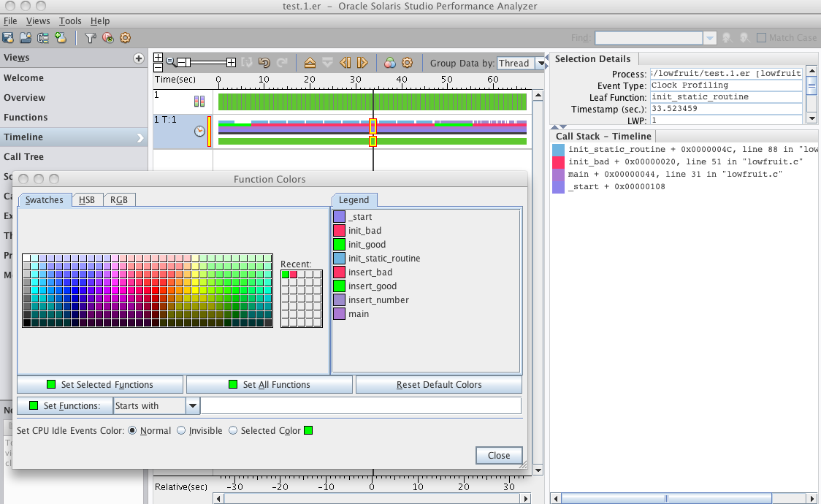Click the clock icon in thread 1 T:1 row
The height and width of the screenshot is (504, 821).
tap(199, 131)
